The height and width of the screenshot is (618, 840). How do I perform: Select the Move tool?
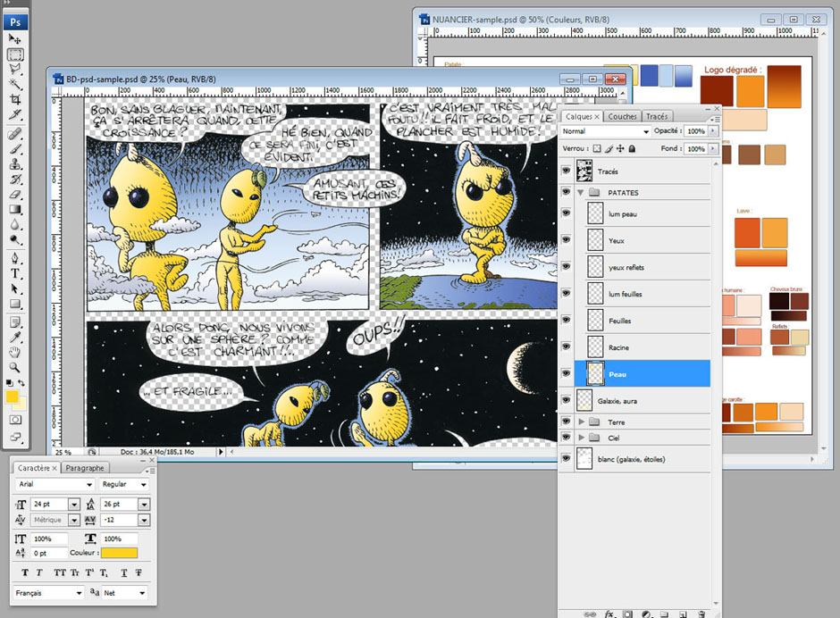(15, 39)
